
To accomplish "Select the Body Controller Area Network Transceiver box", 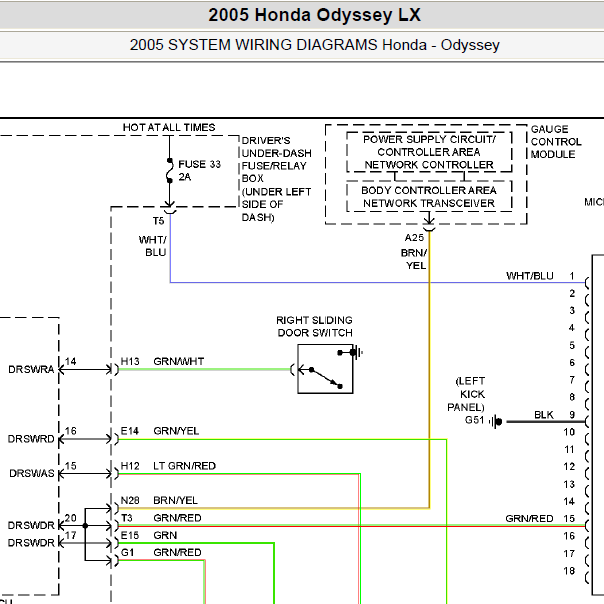I will (x=429, y=196).
